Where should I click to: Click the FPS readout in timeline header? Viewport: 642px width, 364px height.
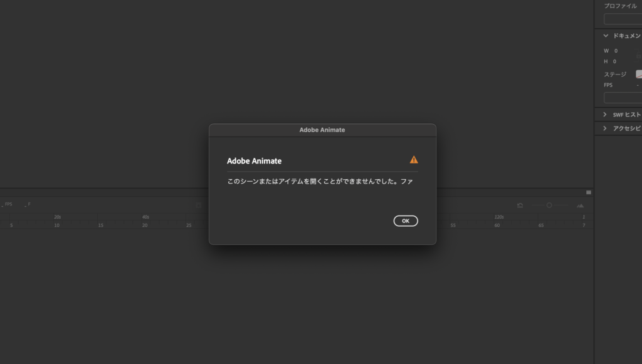[x=8, y=204]
